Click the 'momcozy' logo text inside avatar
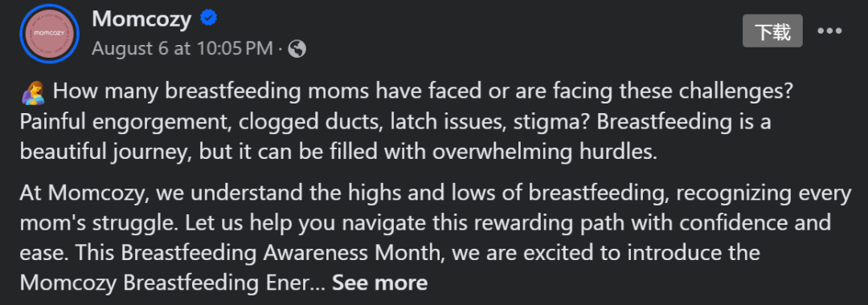Screen dimensions: 868x305 click(49, 33)
